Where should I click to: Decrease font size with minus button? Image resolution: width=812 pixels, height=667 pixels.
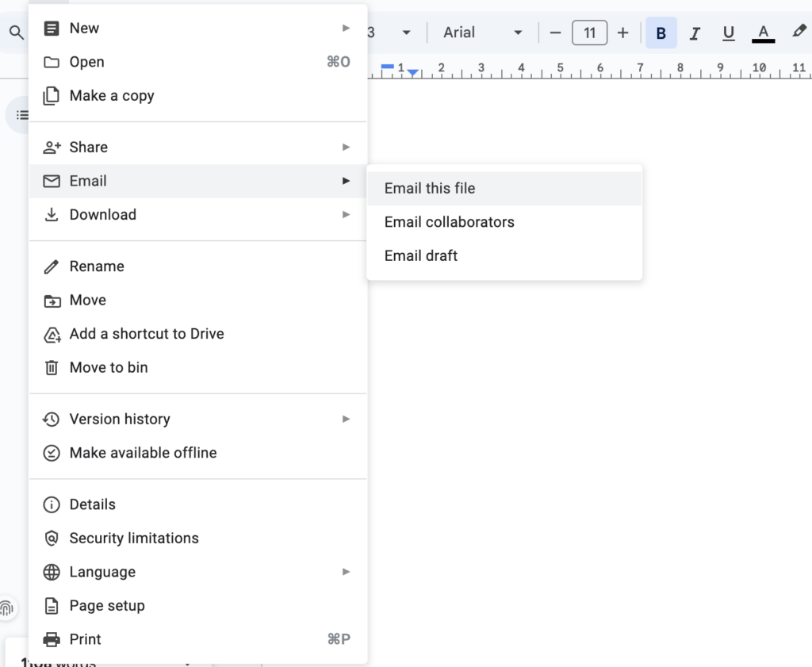[x=555, y=33]
